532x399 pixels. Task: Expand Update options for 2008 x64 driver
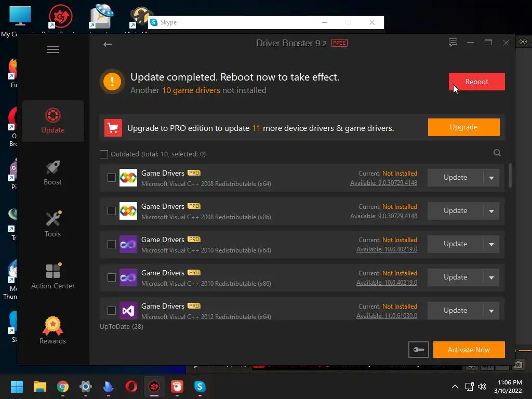(491, 178)
